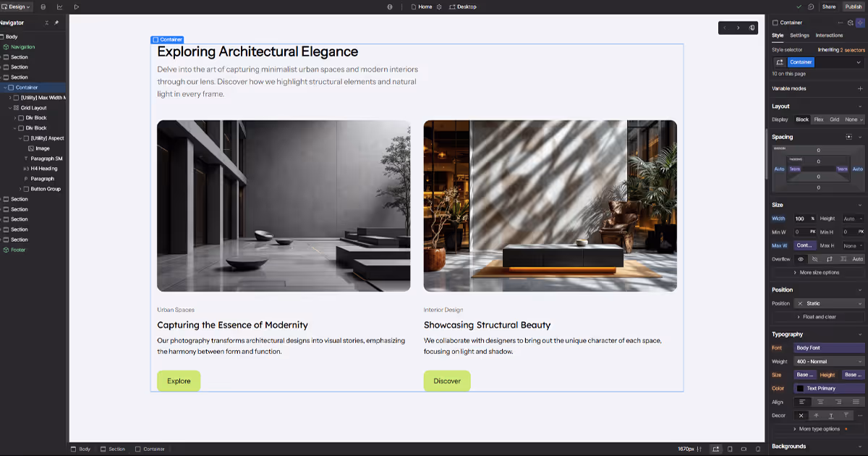Set overflow to Auto
This screenshot has height=456, width=868.
pos(857,258)
